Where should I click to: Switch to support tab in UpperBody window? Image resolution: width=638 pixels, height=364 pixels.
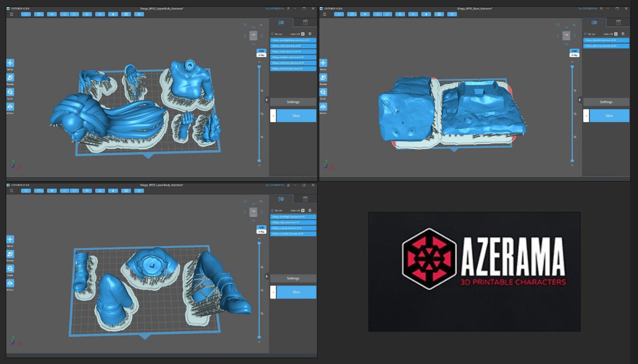tap(305, 22)
